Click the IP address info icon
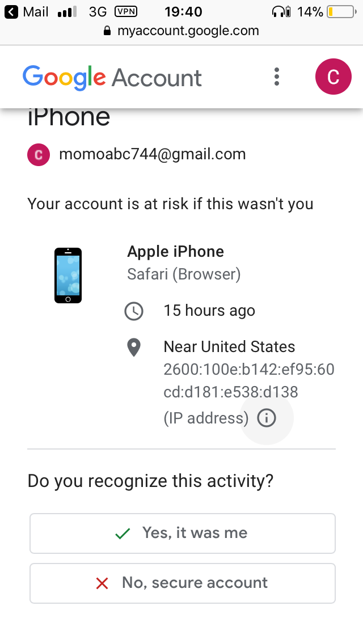363x644 pixels. click(267, 418)
